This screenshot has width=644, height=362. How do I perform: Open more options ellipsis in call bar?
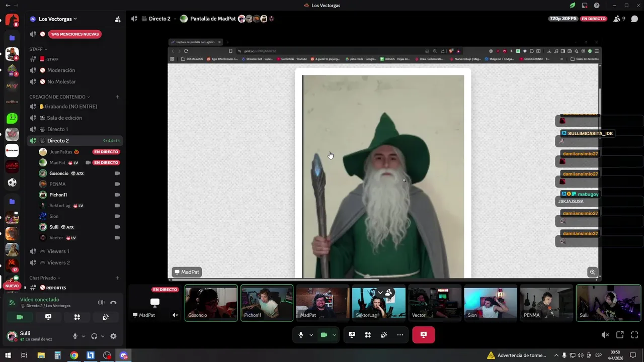tap(400, 335)
